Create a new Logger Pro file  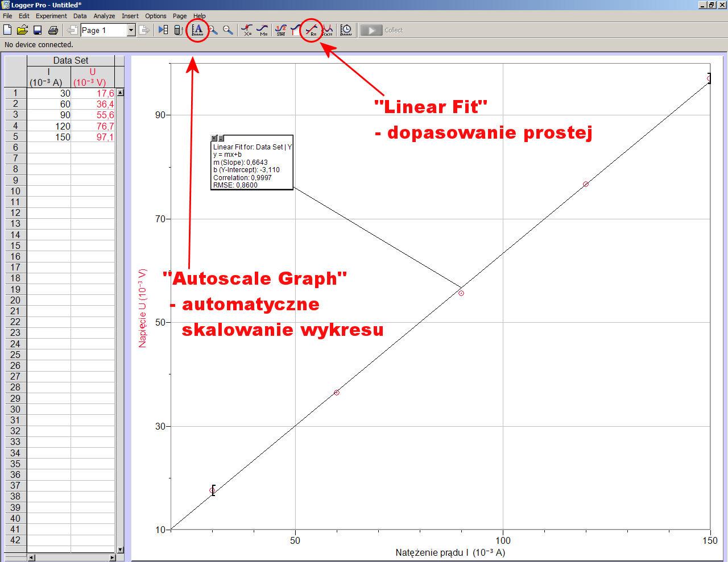[x=8, y=30]
